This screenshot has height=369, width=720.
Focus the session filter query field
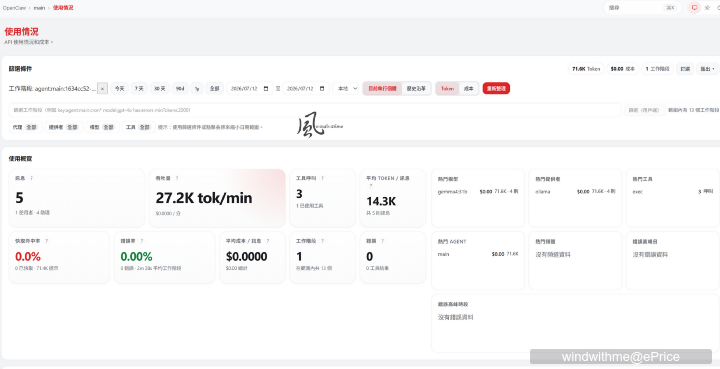[x=315, y=110]
